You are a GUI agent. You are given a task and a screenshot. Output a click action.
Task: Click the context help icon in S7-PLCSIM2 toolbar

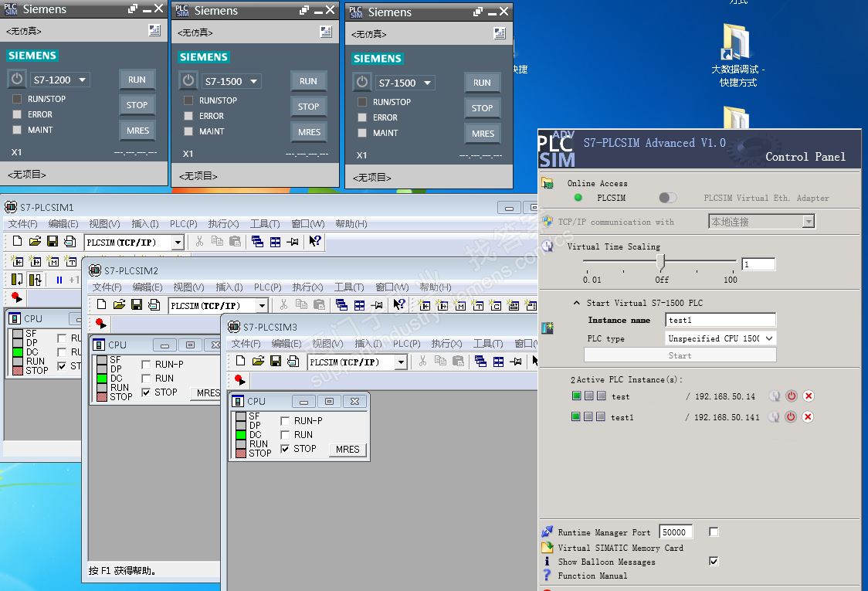pyautogui.click(x=398, y=304)
